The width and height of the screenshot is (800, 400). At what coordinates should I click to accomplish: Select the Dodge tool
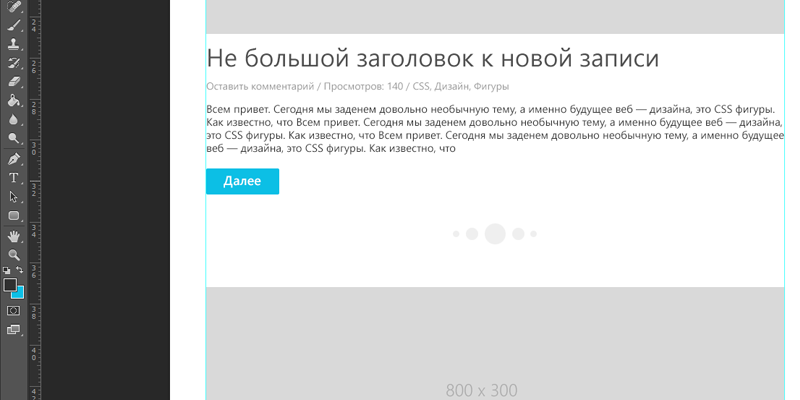[x=14, y=138]
